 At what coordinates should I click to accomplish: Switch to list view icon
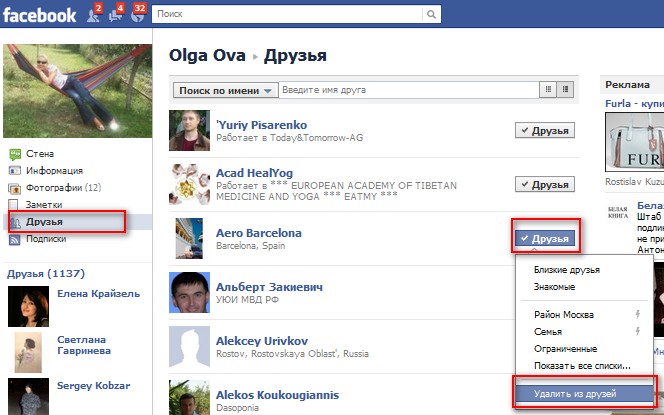[x=565, y=89]
